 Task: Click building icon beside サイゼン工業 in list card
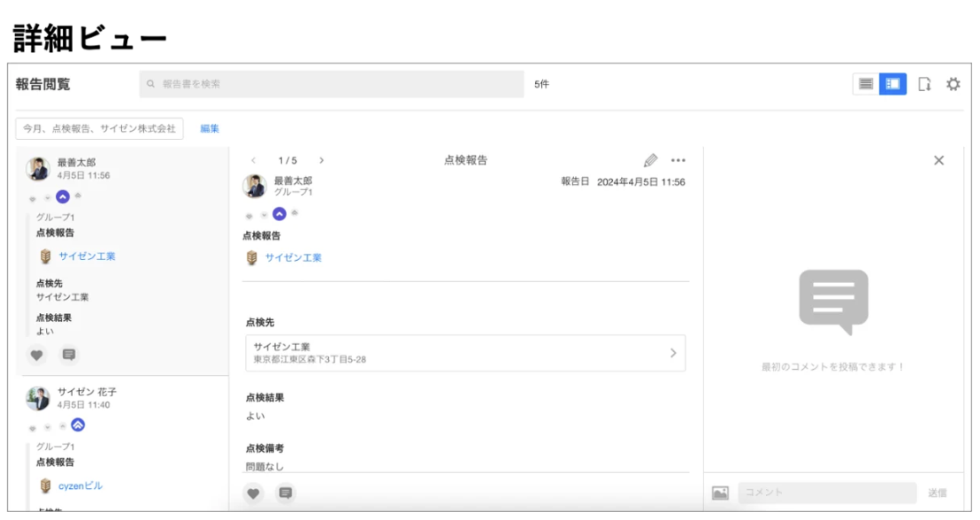(x=45, y=256)
